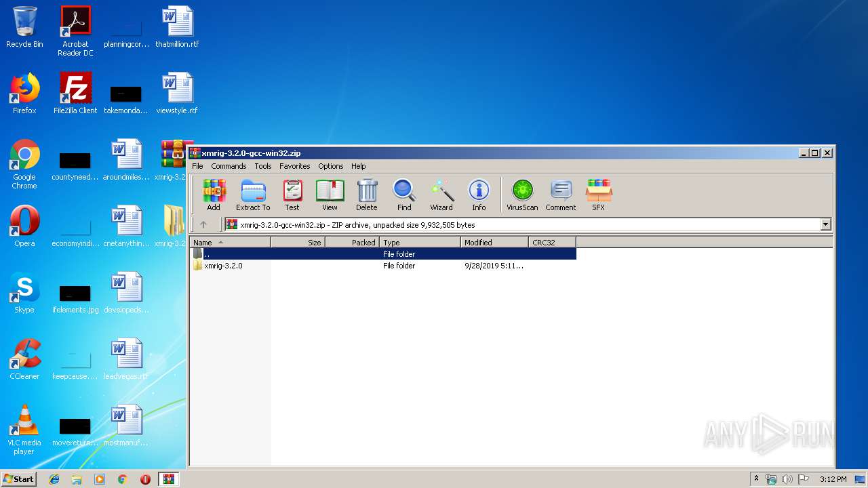868x488 pixels.
Task: Launch Google Chrome desktop shortcut
Action: [x=24, y=164]
